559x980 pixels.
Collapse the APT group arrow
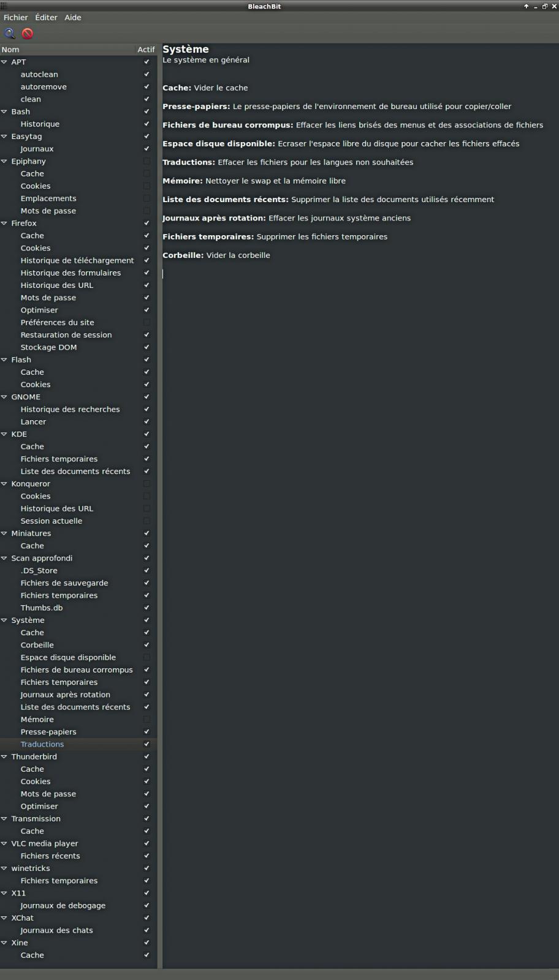pyautogui.click(x=4, y=62)
